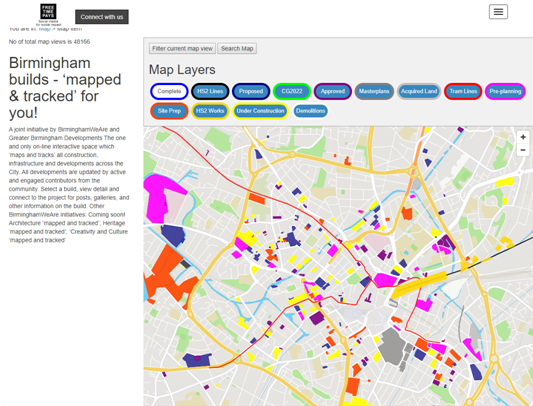Click the Free Time Pays logo
533x406 pixels.
coord(48,15)
